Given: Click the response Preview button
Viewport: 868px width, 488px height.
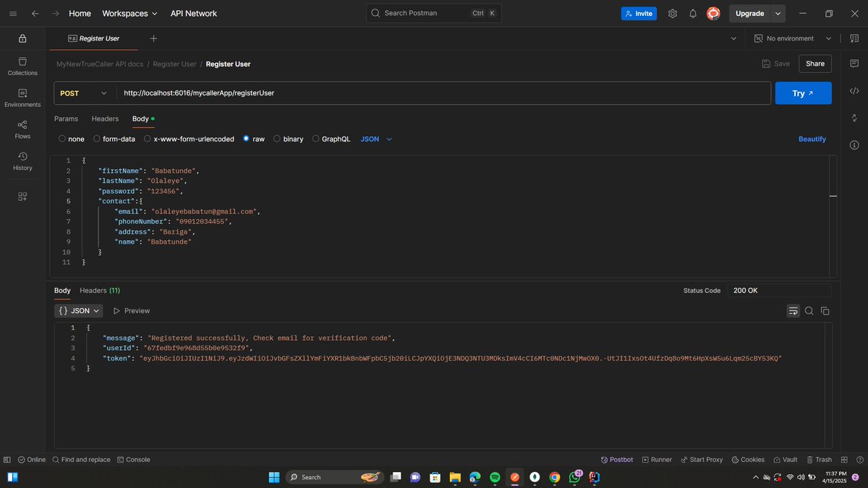Looking at the screenshot, I should (131, 311).
